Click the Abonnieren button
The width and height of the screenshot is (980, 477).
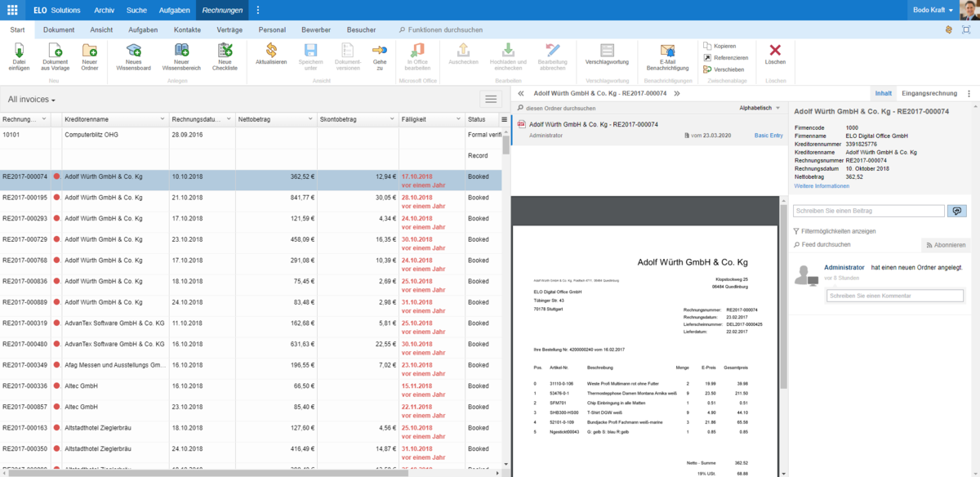946,245
